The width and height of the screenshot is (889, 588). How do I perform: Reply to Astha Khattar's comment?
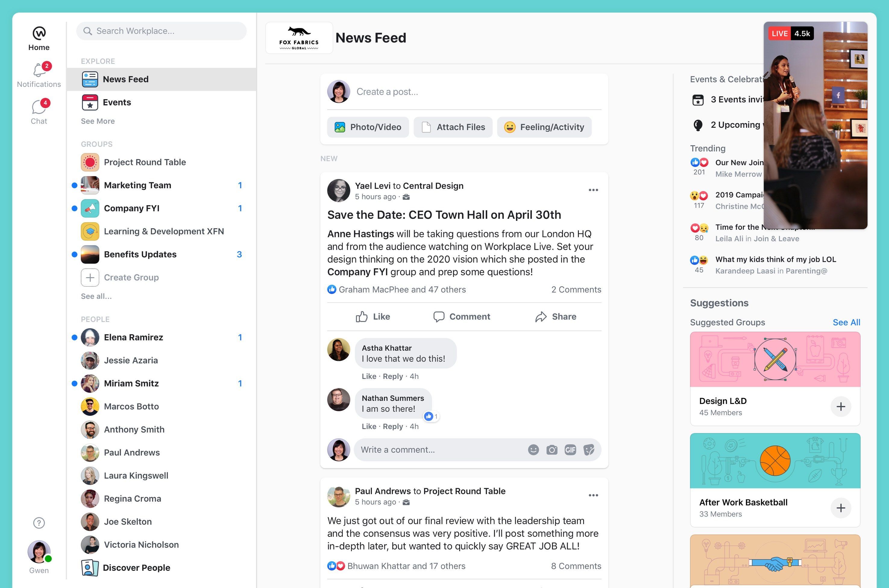click(393, 377)
